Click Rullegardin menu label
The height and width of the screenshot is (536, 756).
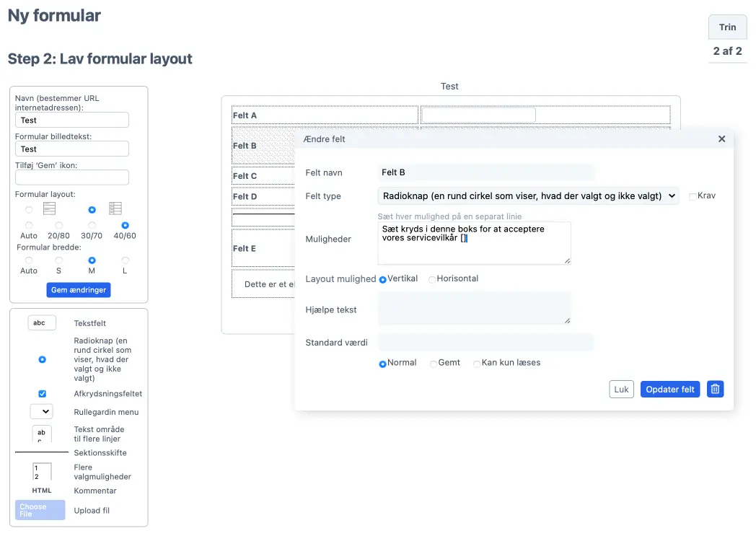point(106,412)
